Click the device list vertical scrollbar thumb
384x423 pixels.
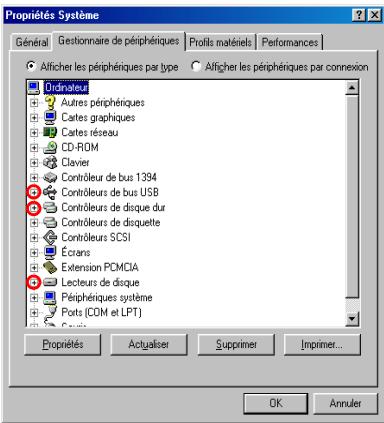[352, 197]
